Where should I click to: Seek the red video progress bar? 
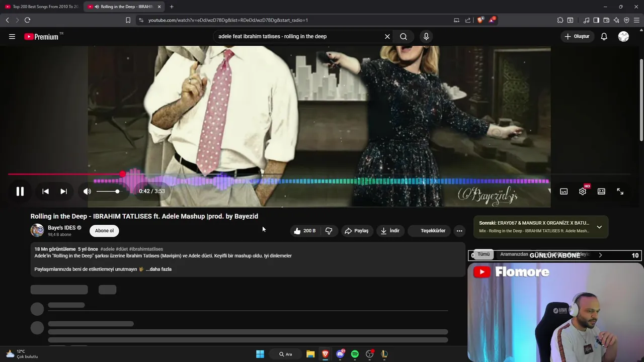click(x=319, y=174)
